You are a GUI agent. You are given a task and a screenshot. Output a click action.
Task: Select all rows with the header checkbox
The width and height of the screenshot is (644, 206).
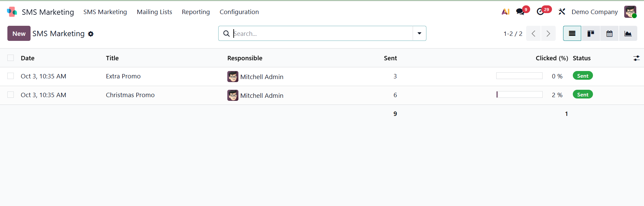pos(11,58)
